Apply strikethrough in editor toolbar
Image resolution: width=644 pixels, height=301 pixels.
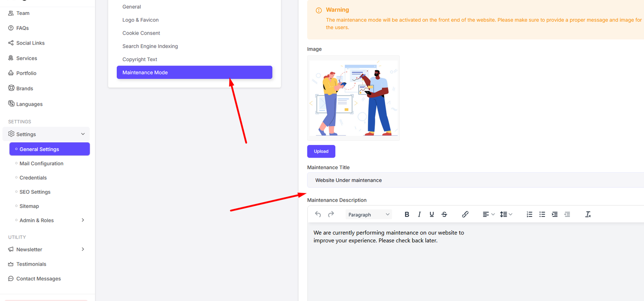pos(444,215)
